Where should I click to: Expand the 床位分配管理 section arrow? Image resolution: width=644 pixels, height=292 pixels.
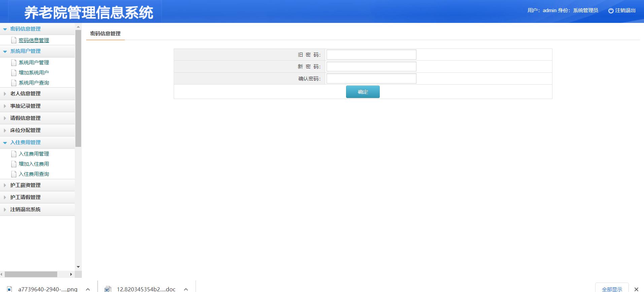coord(5,130)
